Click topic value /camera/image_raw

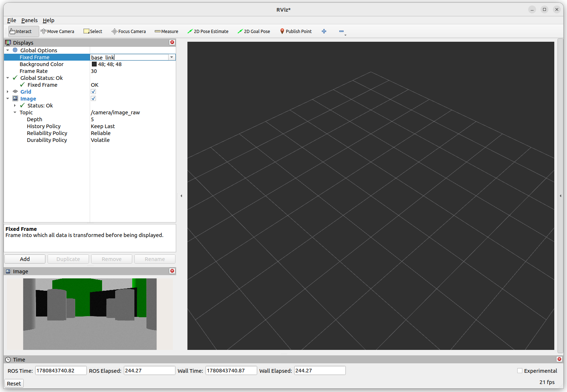click(115, 112)
